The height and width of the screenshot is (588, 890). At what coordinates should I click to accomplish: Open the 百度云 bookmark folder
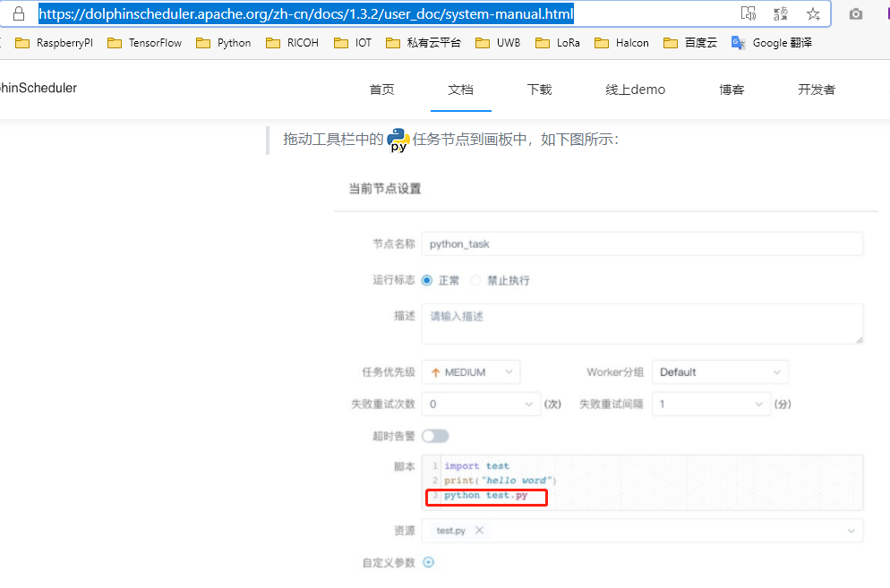pyautogui.click(x=690, y=43)
